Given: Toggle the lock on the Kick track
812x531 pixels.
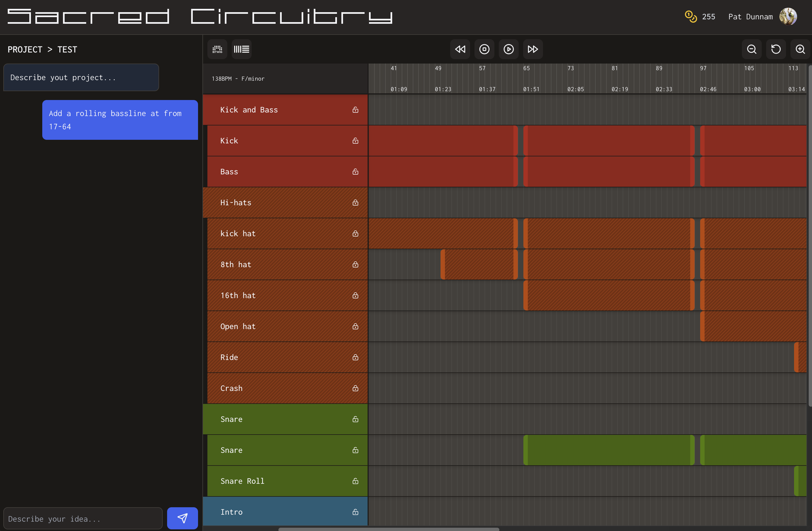Looking at the screenshot, I should click(355, 141).
